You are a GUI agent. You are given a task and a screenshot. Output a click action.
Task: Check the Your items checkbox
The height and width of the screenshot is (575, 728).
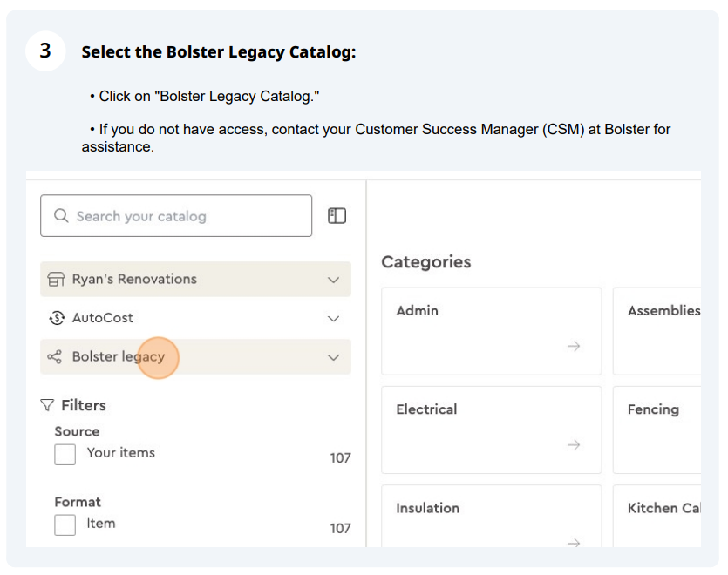click(65, 455)
